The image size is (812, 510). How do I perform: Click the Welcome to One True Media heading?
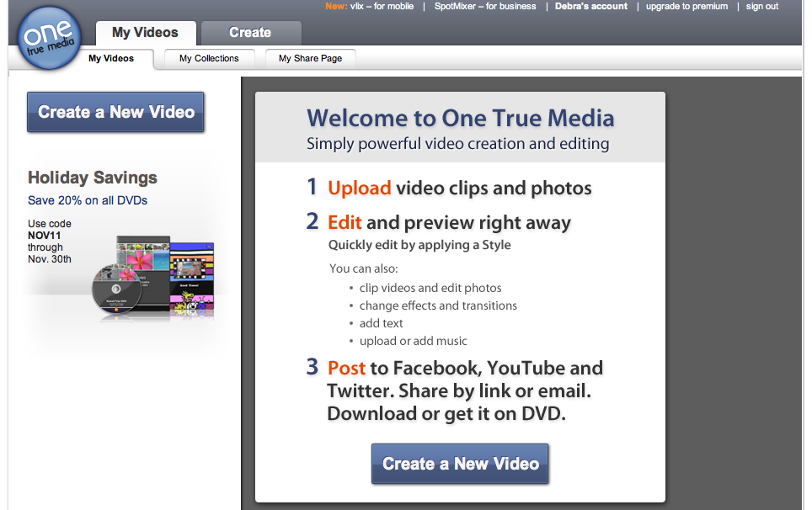click(x=461, y=118)
